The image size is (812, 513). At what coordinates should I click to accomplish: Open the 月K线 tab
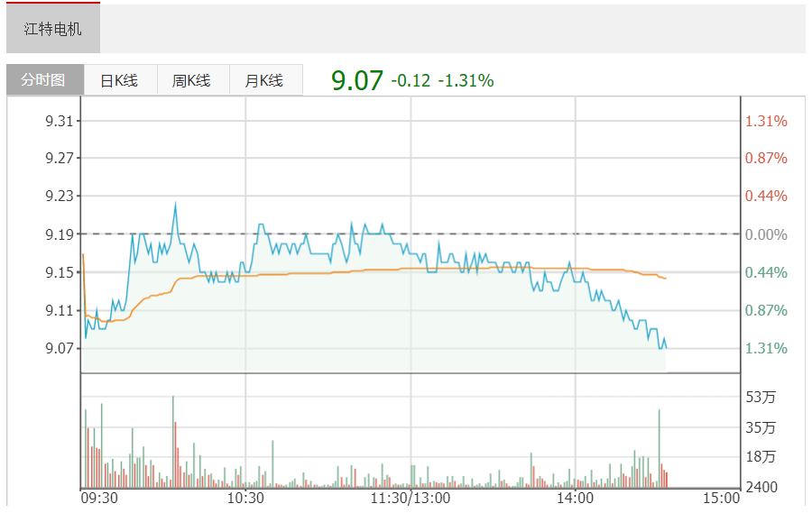coord(265,80)
